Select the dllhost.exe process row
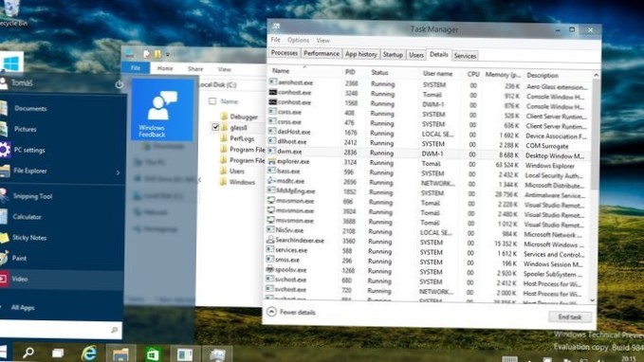The image size is (644, 362). (x=428, y=143)
